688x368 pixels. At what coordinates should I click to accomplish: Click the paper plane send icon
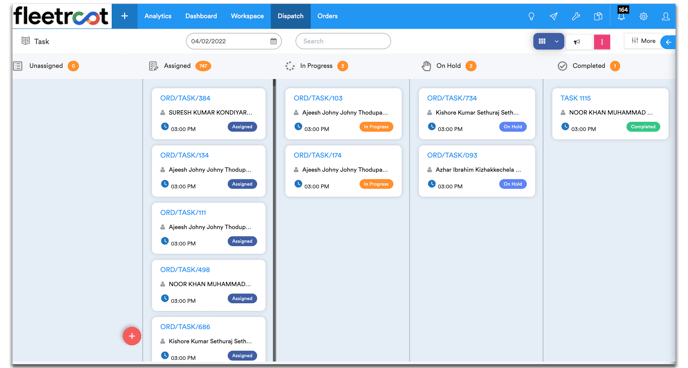(x=554, y=16)
